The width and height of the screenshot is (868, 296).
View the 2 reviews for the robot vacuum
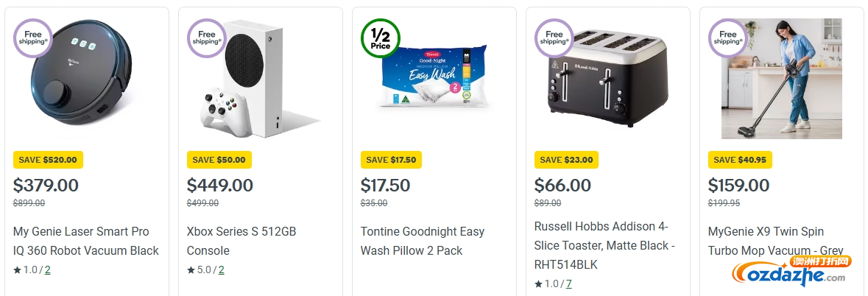click(48, 270)
